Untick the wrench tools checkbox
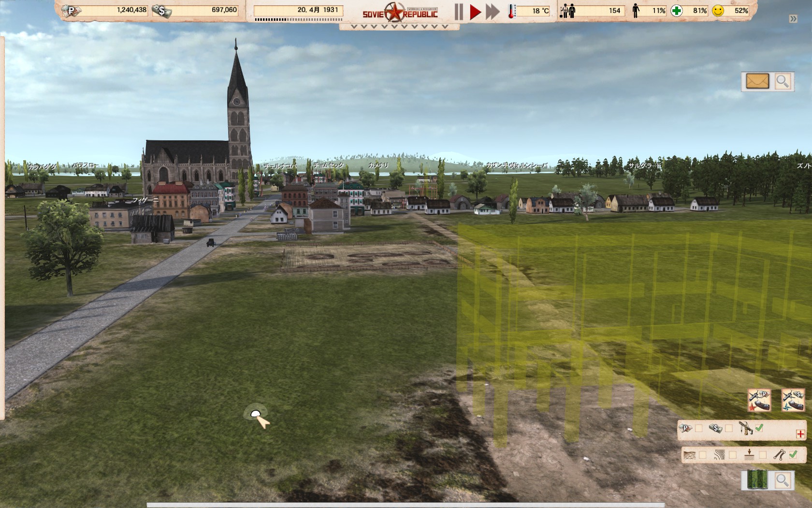Screen dimensions: 812x508 pyautogui.click(x=793, y=455)
